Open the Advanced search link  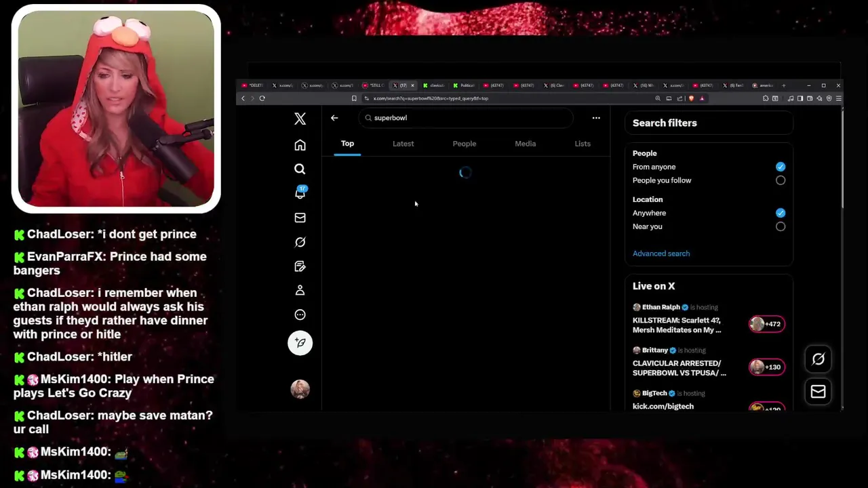pyautogui.click(x=661, y=253)
